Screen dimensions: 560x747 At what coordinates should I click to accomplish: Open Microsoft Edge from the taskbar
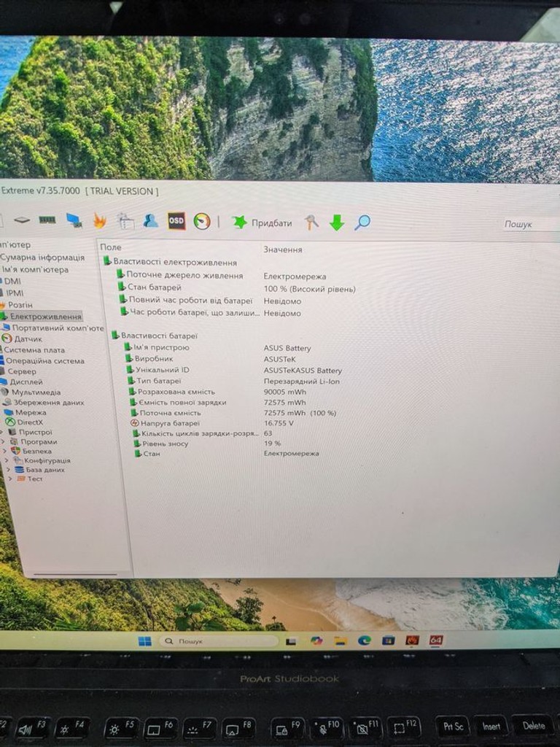365,640
